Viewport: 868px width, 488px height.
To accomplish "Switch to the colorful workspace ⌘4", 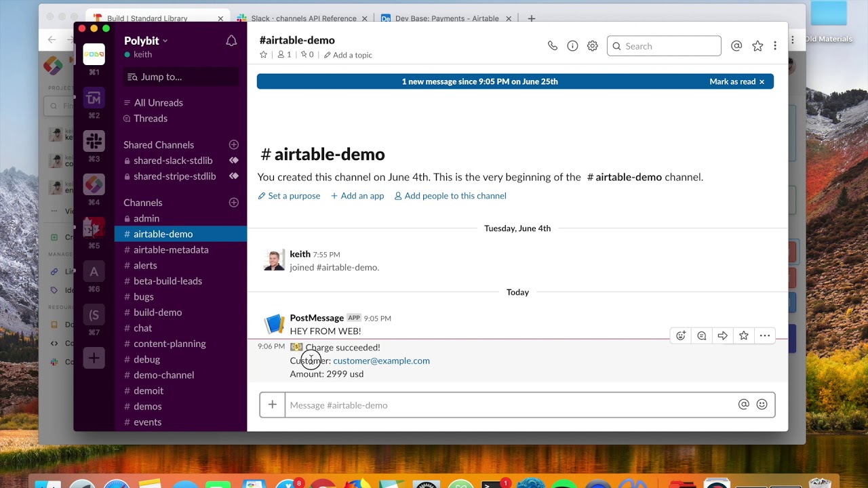I will (x=94, y=184).
